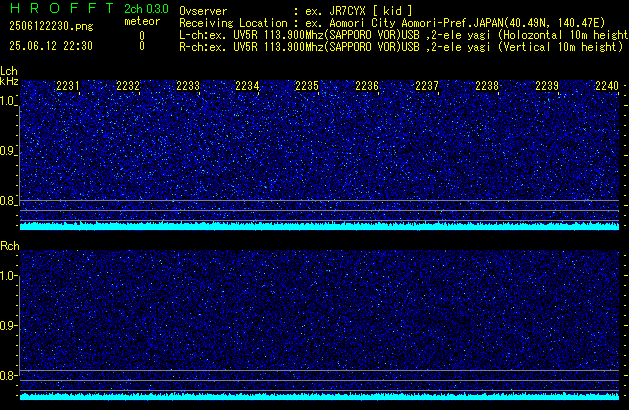The width and height of the screenshot is (629, 410).
Task: Click the Receiving Location line text
Action: pos(392,23)
